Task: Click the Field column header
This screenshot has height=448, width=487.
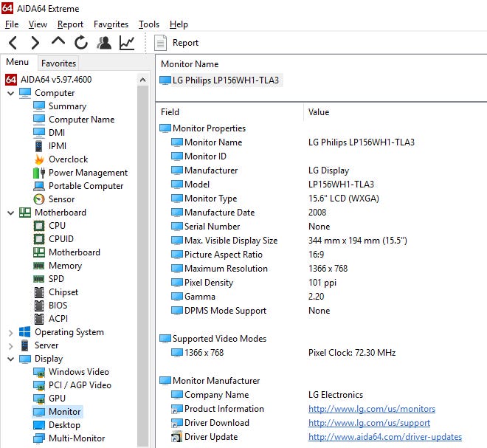Action: (170, 112)
